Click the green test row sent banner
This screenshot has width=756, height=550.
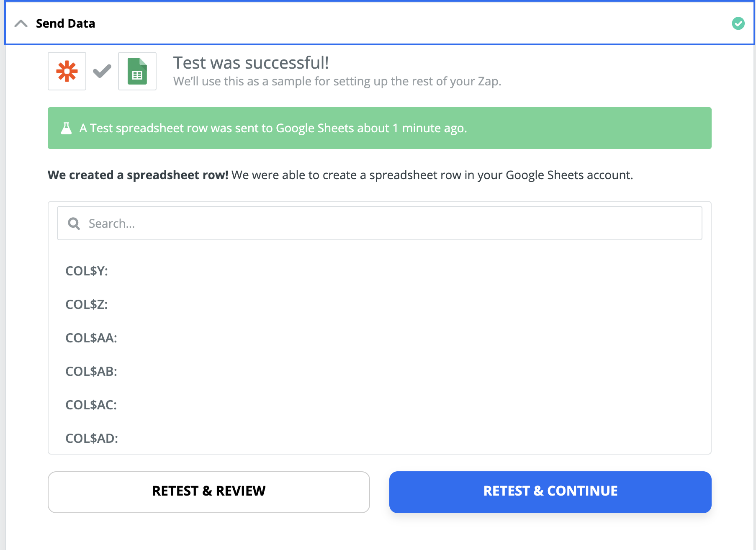coord(379,128)
